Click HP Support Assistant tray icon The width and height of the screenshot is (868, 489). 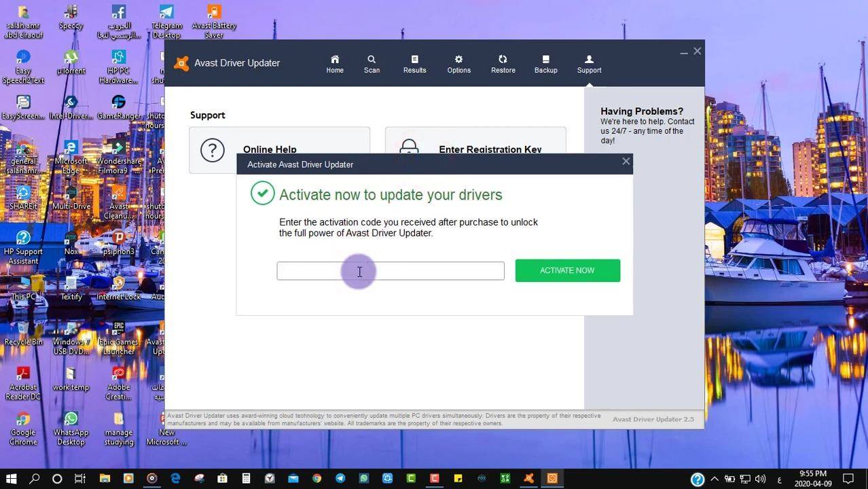(698, 479)
